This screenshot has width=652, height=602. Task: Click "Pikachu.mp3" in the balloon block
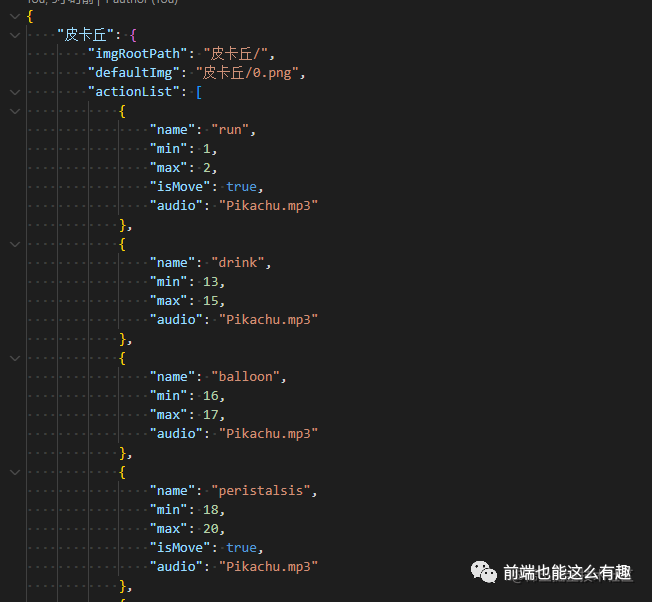click(x=269, y=434)
